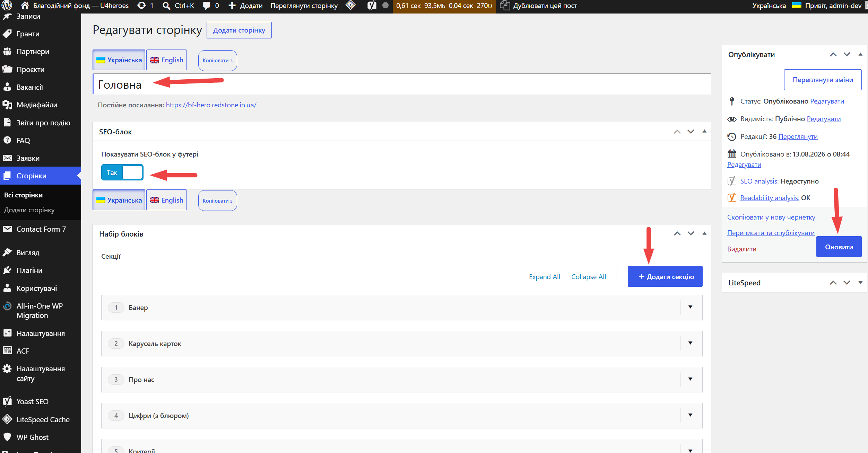
Task: Move the Набір блоків panel down
Action: [691, 233]
